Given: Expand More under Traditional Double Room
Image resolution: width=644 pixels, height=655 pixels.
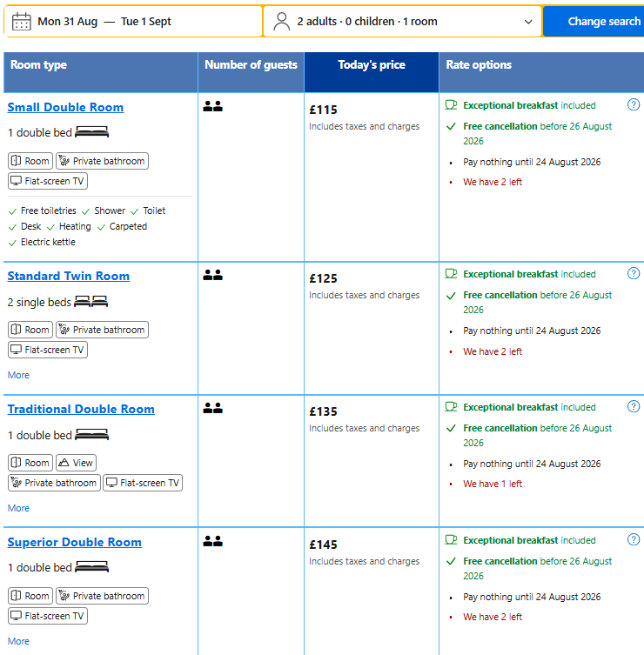Looking at the screenshot, I should 18,508.
